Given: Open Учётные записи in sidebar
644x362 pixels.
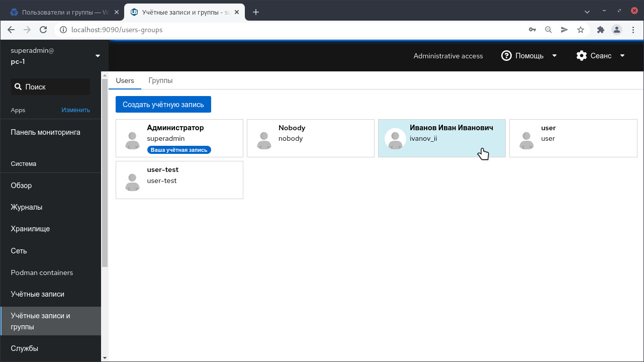Looking at the screenshot, I should 50,294.
